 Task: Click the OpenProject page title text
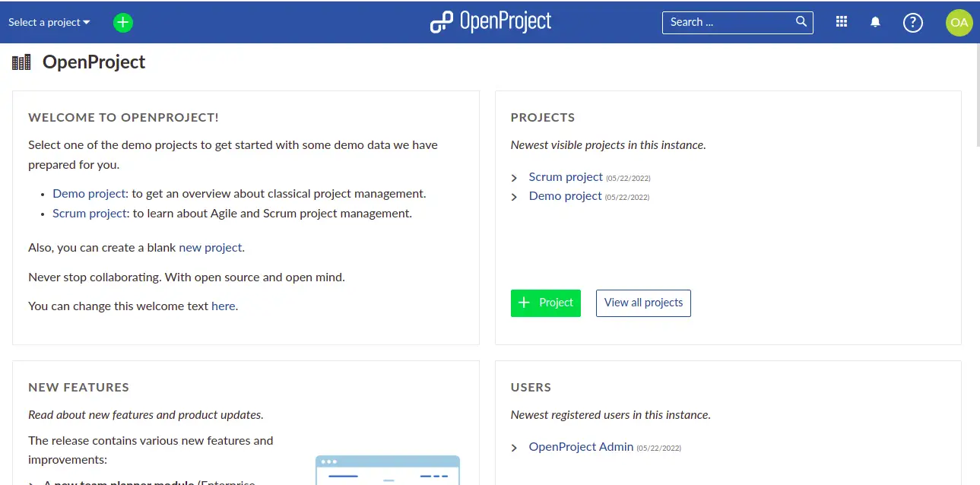(94, 62)
